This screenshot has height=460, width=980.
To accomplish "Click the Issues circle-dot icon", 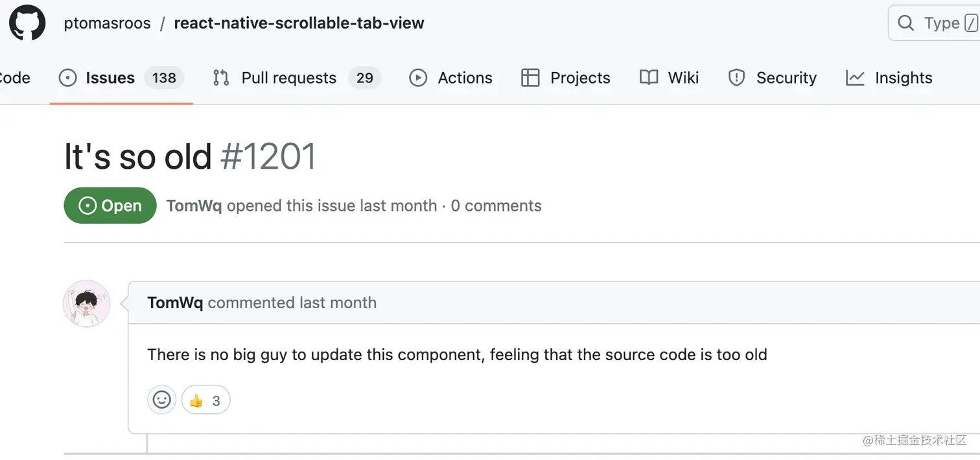I will coord(67,78).
